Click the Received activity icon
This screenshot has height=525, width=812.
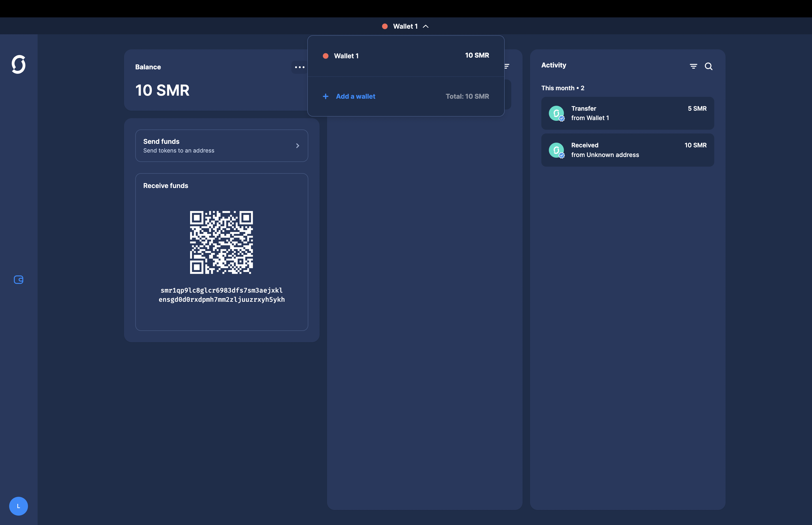pos(556,150)
